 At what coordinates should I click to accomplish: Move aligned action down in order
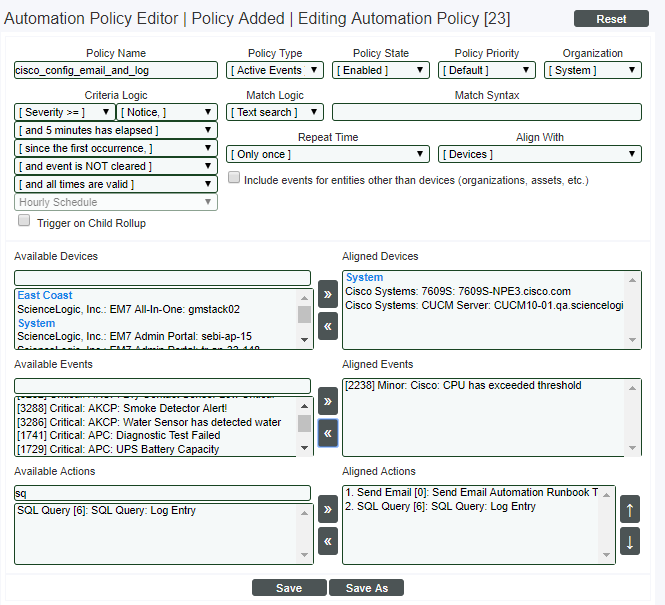(x=630, y=543)
